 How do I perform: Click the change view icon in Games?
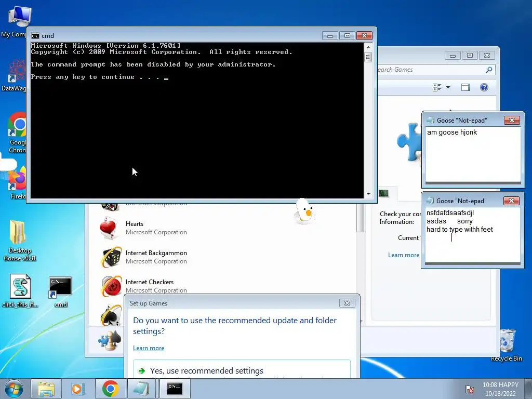(437, 87)
